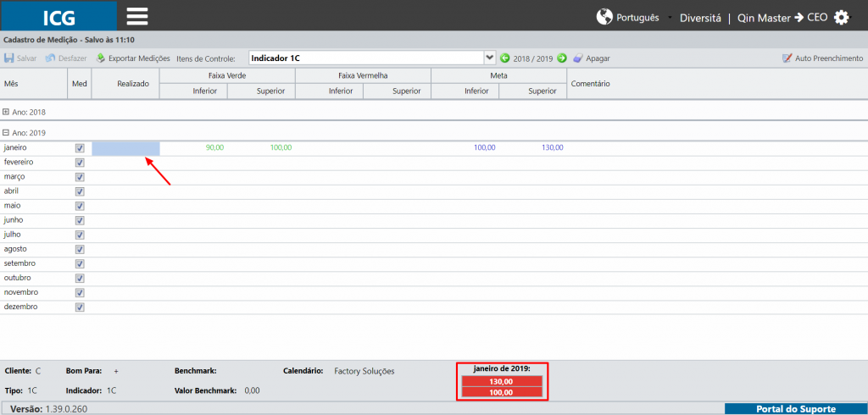The height and width of the screenshot is (415, 868).
Task: Click the red 130,00 value box
Action: click(501, 382)
